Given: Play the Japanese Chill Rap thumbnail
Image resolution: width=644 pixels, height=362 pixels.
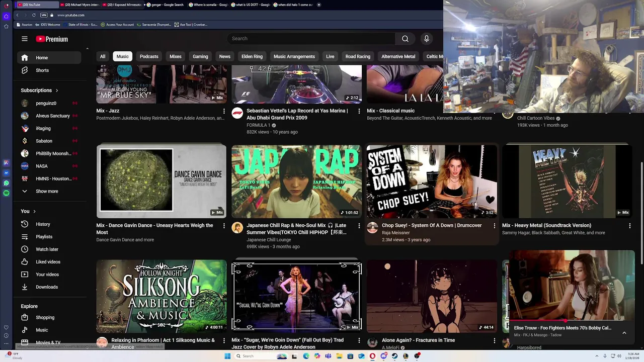Looking at the screenshot, I should pos(296,182).
